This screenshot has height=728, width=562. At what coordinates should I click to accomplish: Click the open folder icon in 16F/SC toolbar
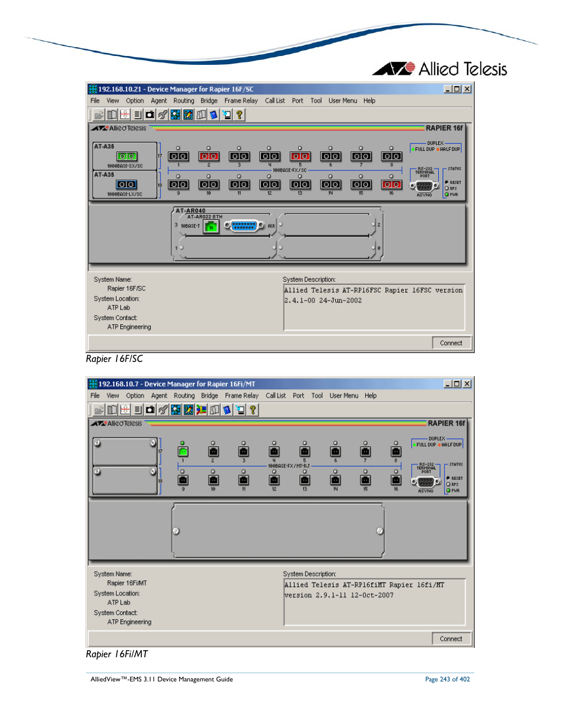pos(99,115)
